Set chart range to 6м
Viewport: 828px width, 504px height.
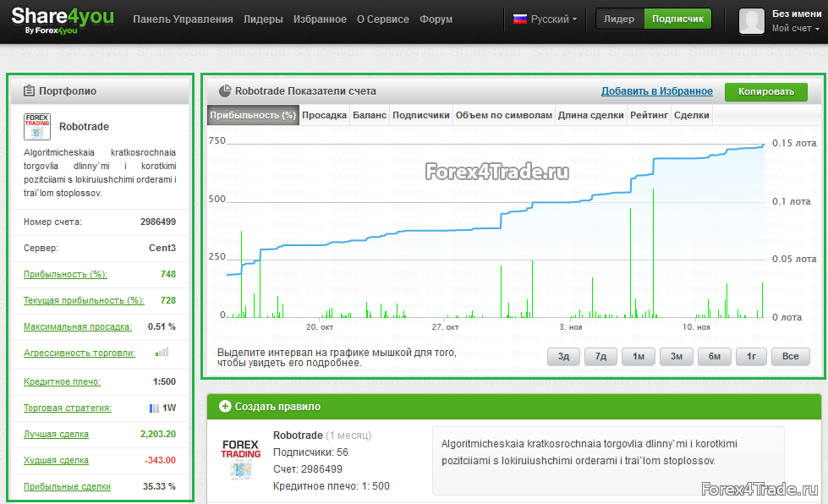(x=715, y=357)
